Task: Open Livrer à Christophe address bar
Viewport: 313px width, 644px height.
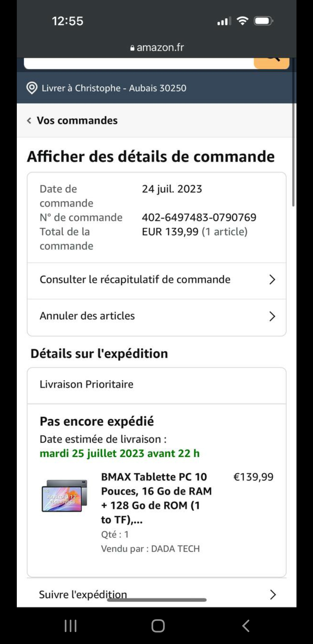Action: 114,88
